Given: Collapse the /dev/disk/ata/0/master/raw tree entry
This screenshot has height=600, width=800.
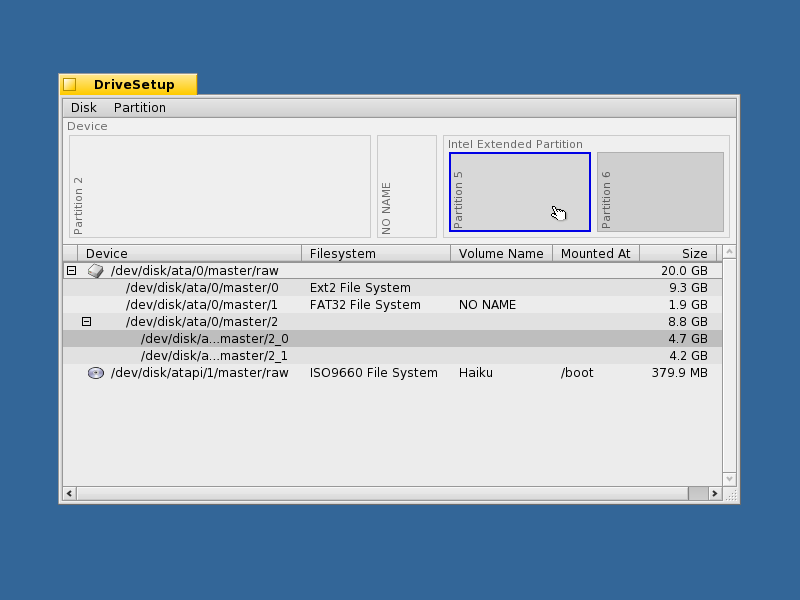Looking at the screenshot, I should [71, 270].
